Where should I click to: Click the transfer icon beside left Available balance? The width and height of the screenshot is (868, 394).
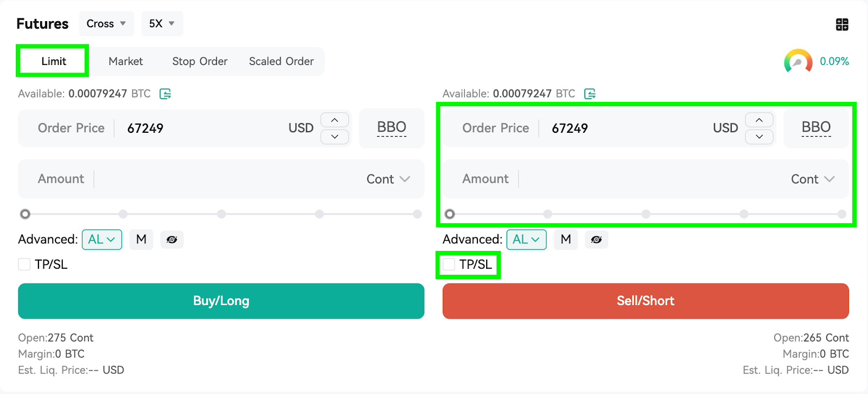pos(165,94)
